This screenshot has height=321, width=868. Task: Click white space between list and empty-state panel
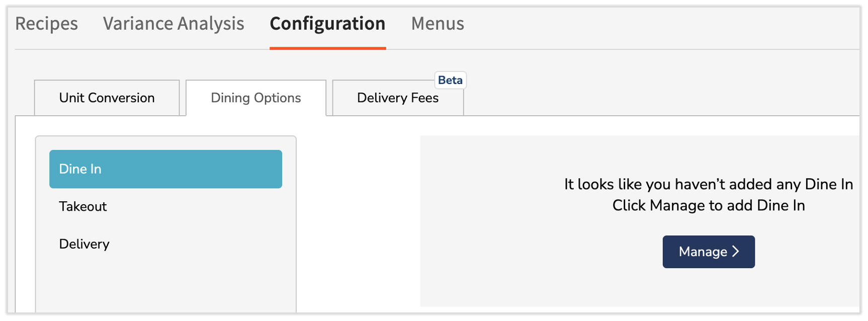coord(358,221)
